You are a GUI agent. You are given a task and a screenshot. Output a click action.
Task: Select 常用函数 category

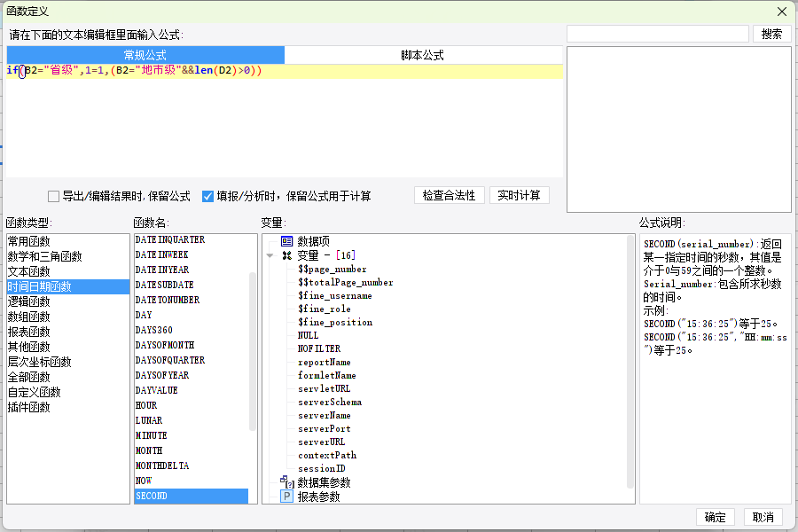click(67, 241)
